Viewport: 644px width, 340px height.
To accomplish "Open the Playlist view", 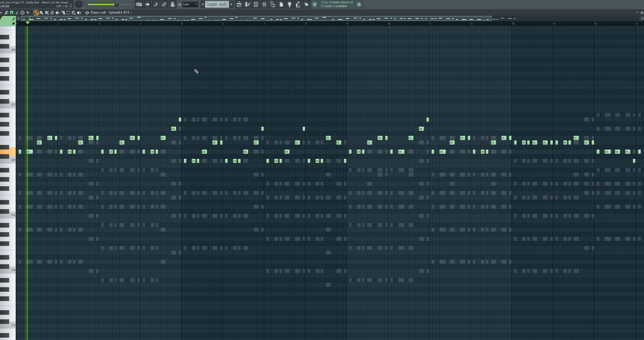I will click(239, 4).
